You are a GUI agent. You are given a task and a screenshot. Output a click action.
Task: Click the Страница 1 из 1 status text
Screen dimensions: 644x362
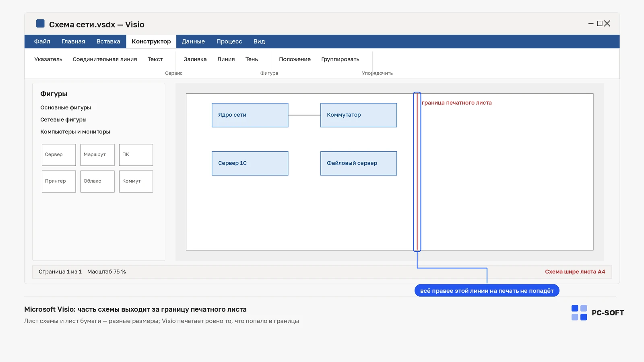(x=60, y=271)
